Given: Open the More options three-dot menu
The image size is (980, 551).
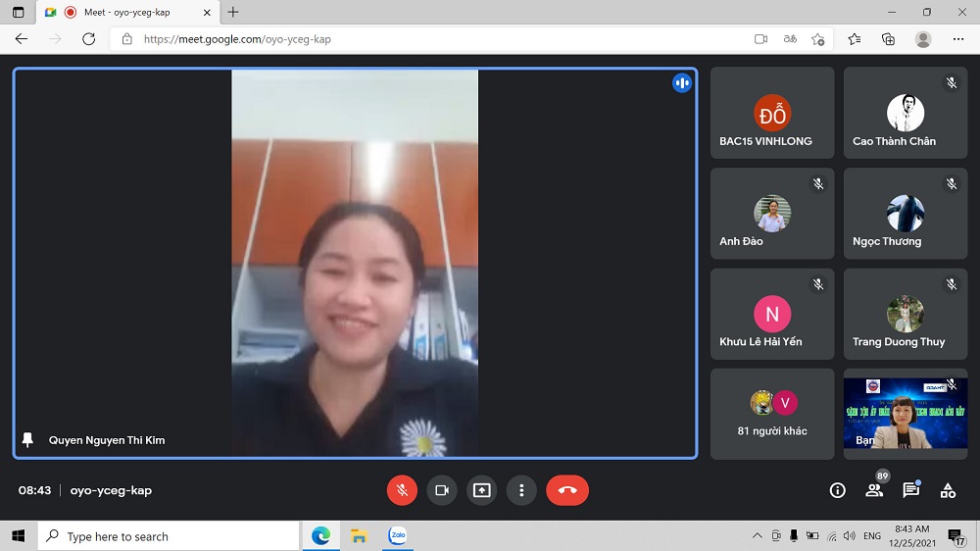Looking at the screenshot, I should point(521,490).
